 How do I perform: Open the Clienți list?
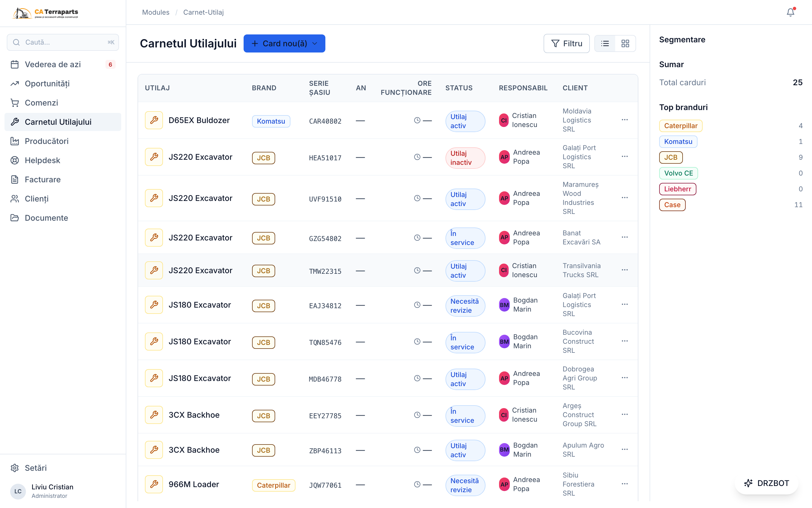coord(63,199)
